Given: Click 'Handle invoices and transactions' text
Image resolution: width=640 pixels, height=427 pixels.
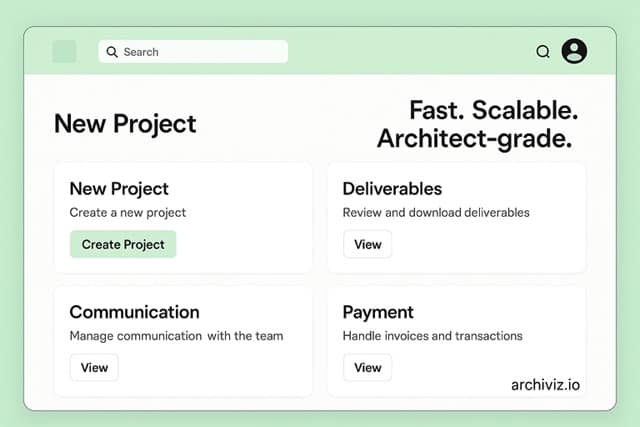Looking at the screenshot, I should (x=432, y=336).
